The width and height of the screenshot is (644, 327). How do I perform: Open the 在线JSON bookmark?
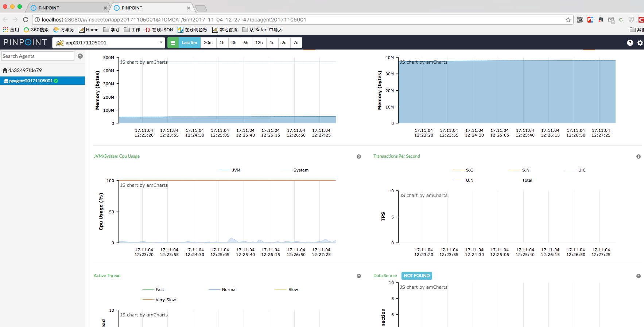(159, 30)
